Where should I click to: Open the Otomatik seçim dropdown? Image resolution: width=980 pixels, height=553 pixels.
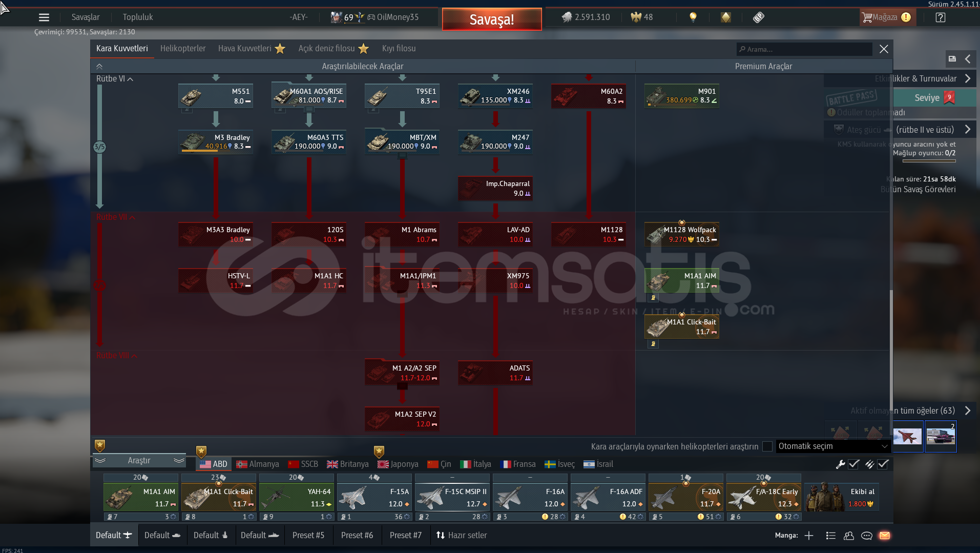[832, 446]
